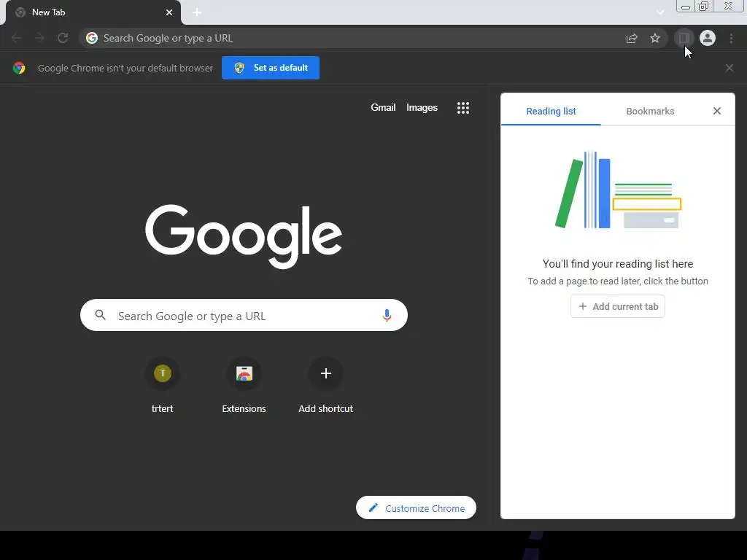Expand the tab search chevron

click(x=659, y=12)
